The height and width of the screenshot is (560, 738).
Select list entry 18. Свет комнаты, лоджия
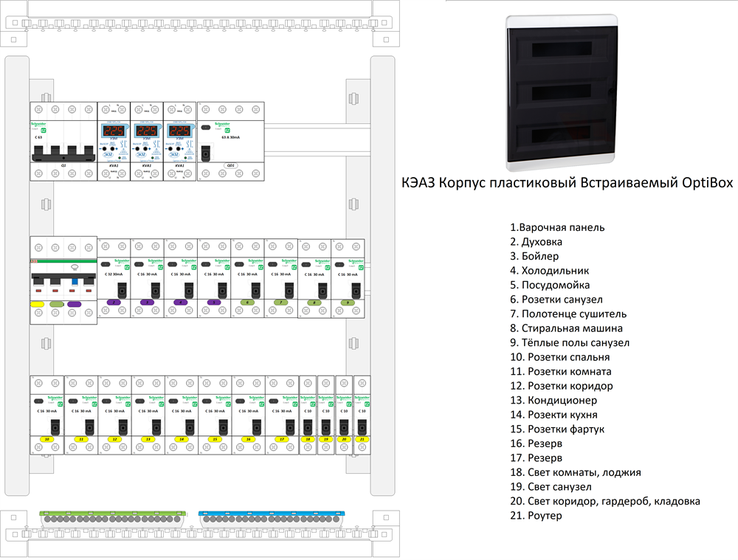pyautogui.click(x=576, y=472)
